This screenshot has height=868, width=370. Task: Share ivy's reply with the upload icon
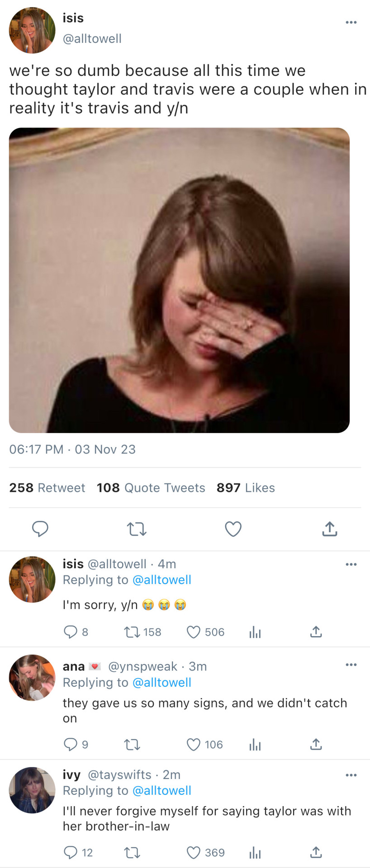coord(316,853)
